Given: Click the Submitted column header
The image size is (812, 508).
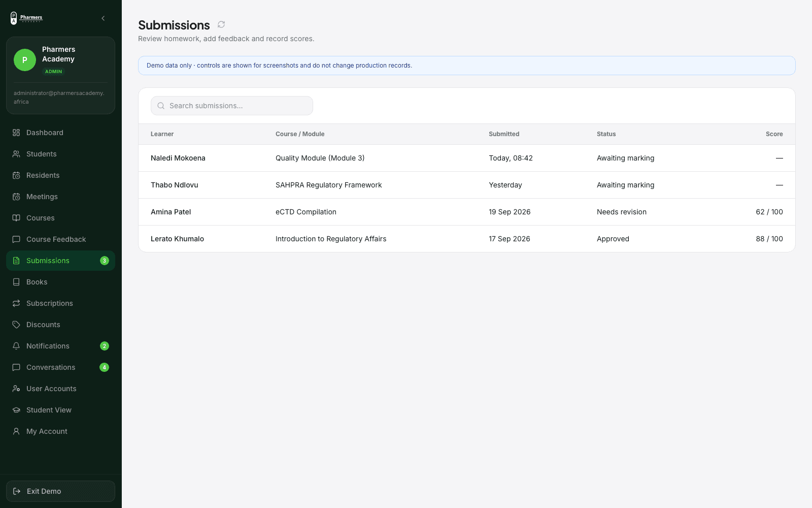Looking at the screenshot, I should (504, 134).
